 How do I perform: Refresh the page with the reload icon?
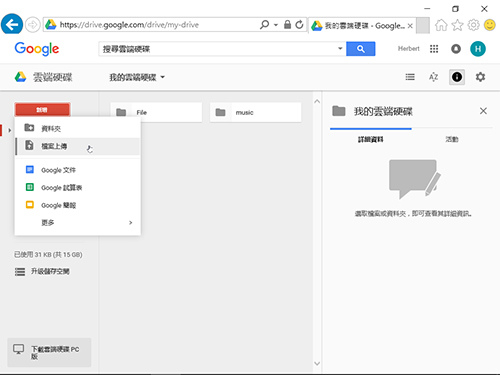299,25
